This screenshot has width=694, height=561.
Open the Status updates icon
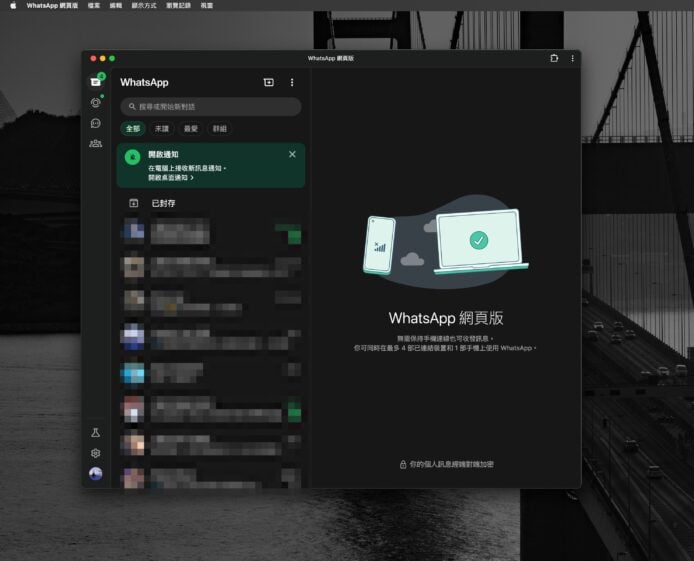95,103
